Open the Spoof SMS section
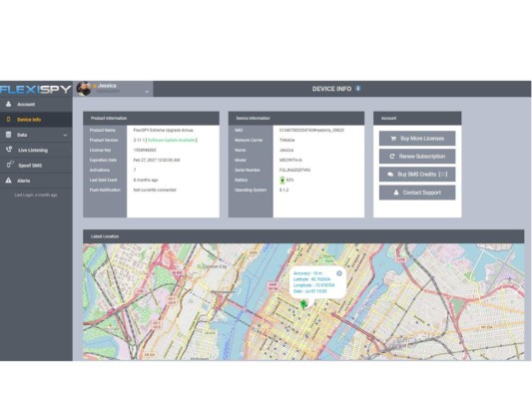 [36, 166]
